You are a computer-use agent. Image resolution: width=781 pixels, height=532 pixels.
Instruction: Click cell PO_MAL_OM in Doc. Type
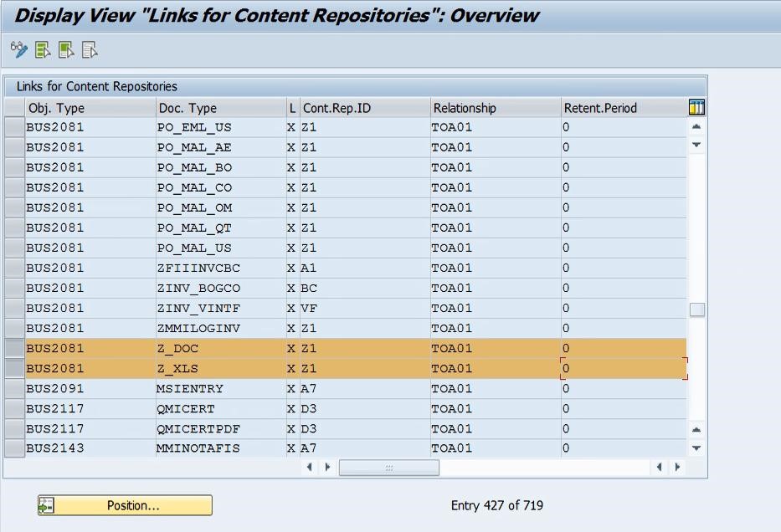click(221, 208)
